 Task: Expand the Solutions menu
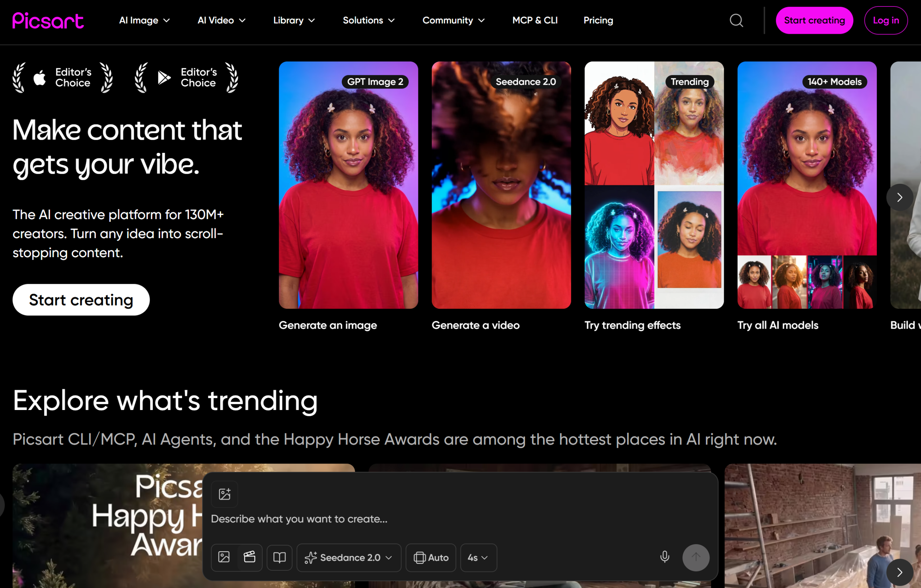coord(369,20)
